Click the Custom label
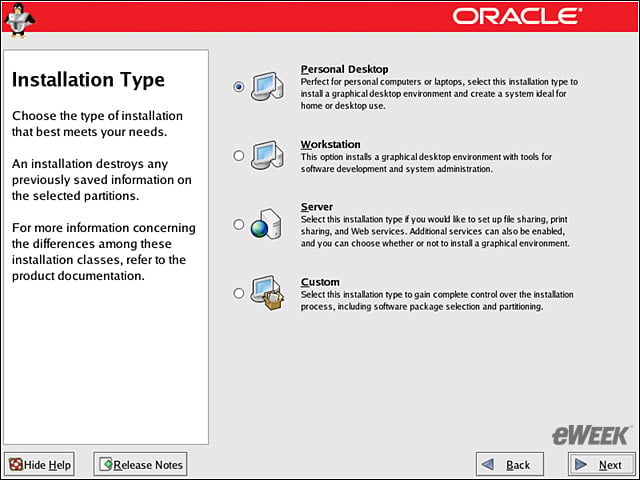640x480 pixels. tap(320, 282)
